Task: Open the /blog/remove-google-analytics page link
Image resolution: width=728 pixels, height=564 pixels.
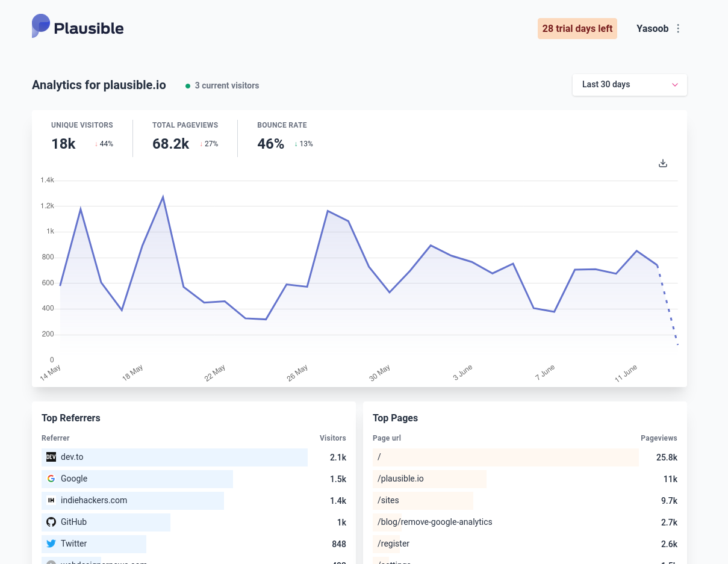Action: pyautogui.click(x=435, y=522)
